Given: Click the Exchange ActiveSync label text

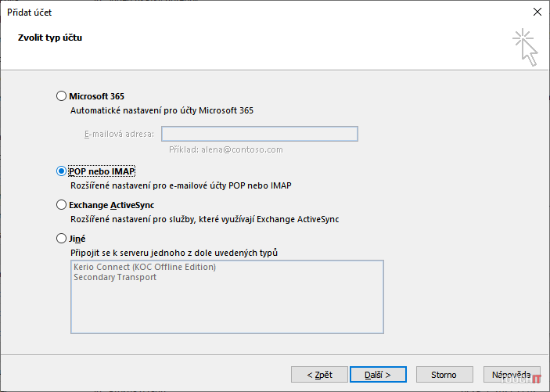Looking at the screenshot, I should tap(111, 205).
